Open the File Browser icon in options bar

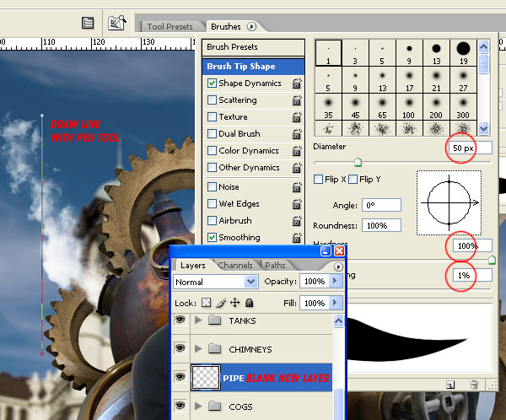[x=116, y=23]
